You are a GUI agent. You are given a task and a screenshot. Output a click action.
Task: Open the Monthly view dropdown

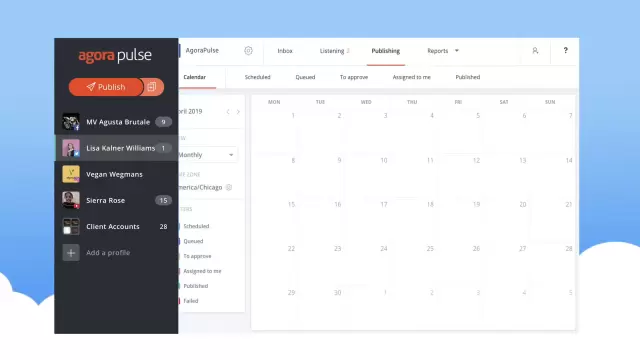(207, 155)
